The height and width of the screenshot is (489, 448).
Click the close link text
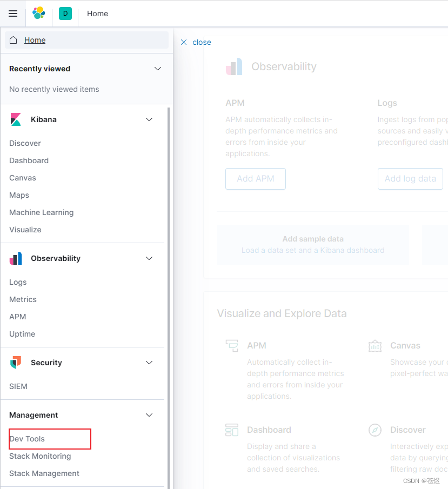coord(202,42)
